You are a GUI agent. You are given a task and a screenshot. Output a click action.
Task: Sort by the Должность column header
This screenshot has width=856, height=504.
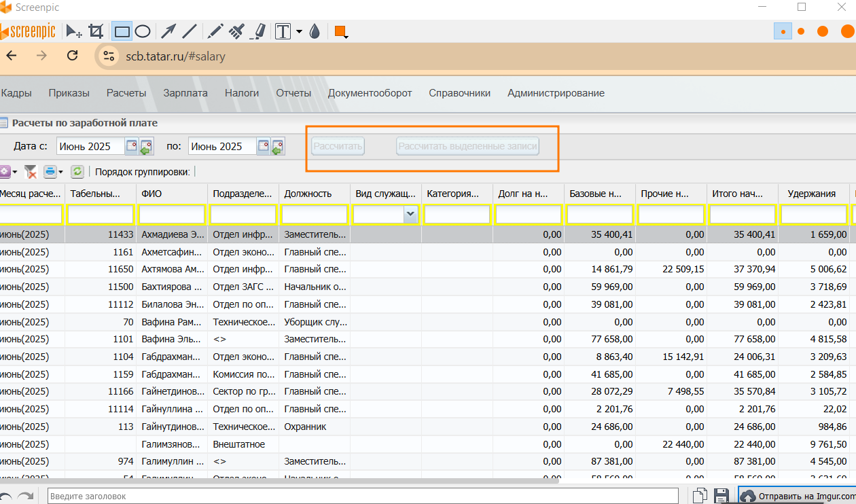[315, 194]
